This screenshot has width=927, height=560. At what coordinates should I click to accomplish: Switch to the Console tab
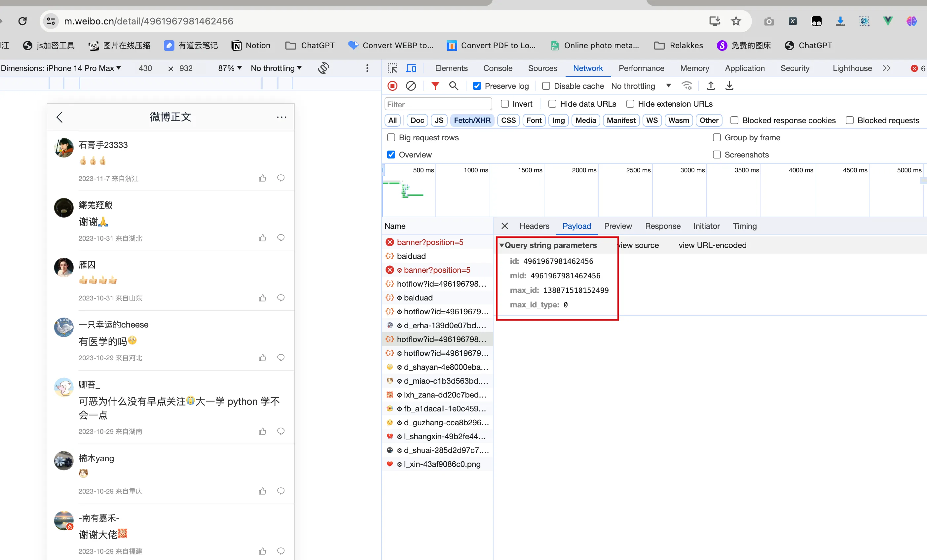[497, 68]
